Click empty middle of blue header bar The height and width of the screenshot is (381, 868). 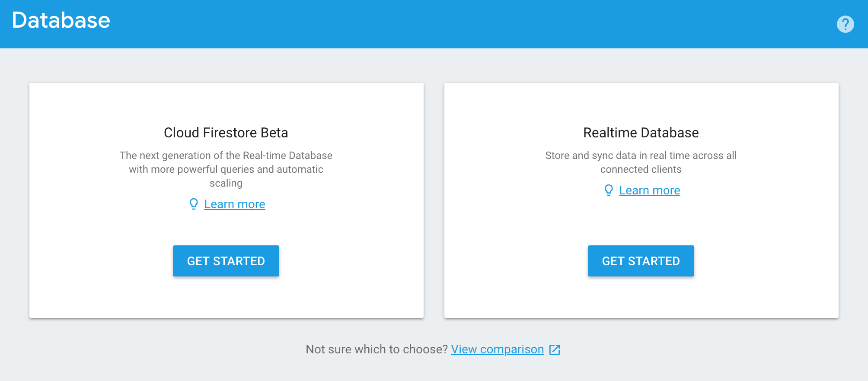click(x=432, y=24)
